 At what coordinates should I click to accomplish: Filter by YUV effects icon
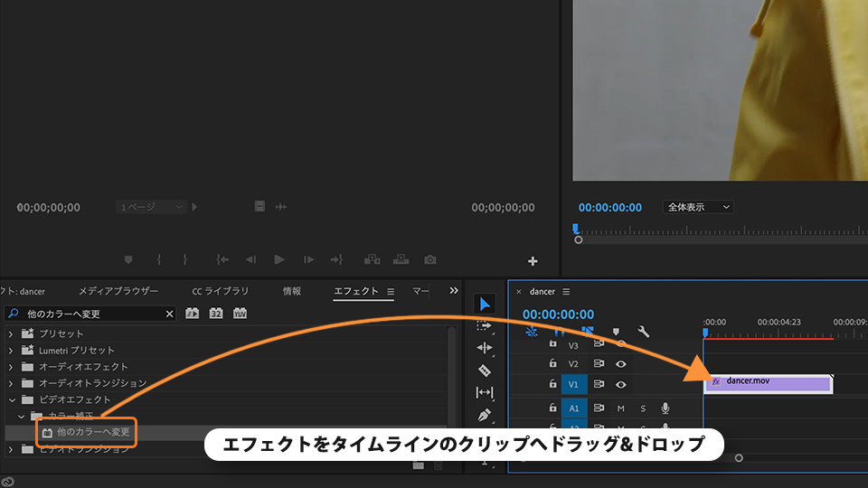pos(240,314)
